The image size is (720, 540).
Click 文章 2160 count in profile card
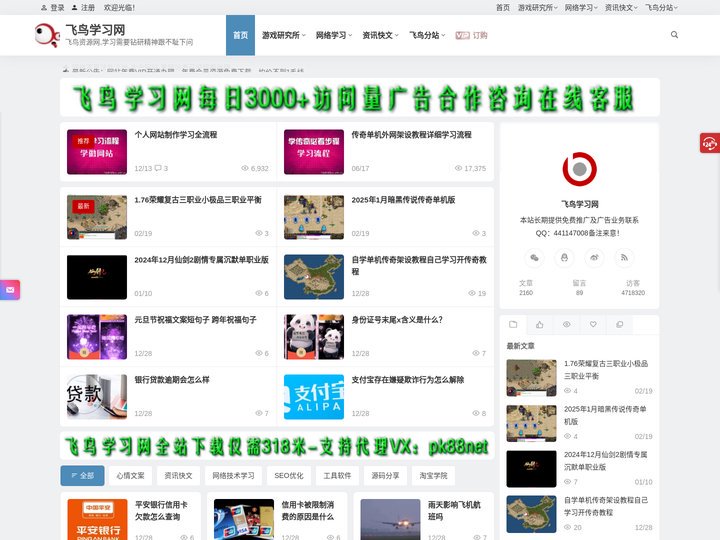526,287
